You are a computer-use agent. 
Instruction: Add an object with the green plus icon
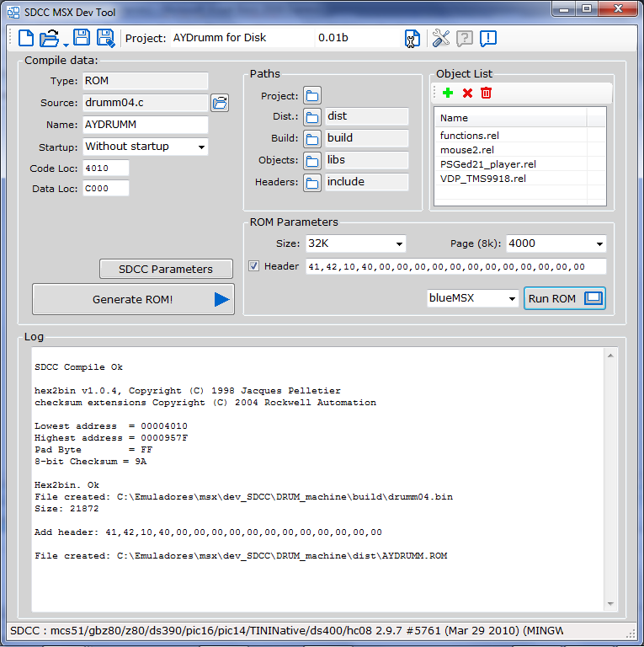tap(448, 93)
